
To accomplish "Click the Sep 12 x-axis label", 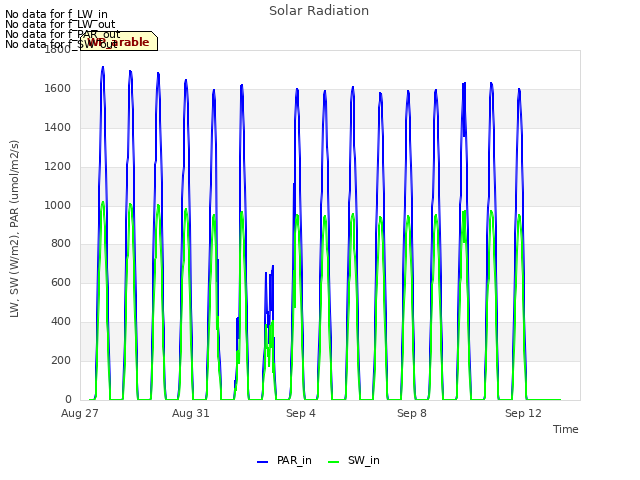I will coord(523,413).
